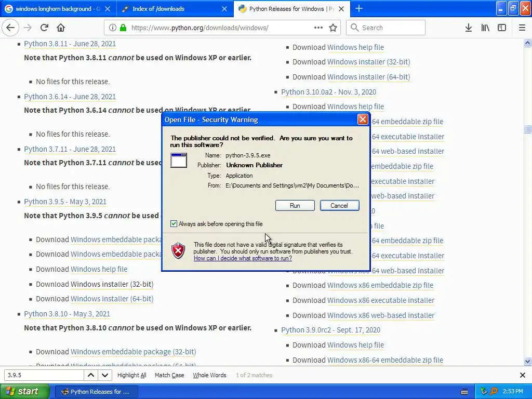The height and width of the screenshot is (399, 532).
Task: Click Python Releases taskbar button
Action: pyautogui.click(x=96, y=392)
